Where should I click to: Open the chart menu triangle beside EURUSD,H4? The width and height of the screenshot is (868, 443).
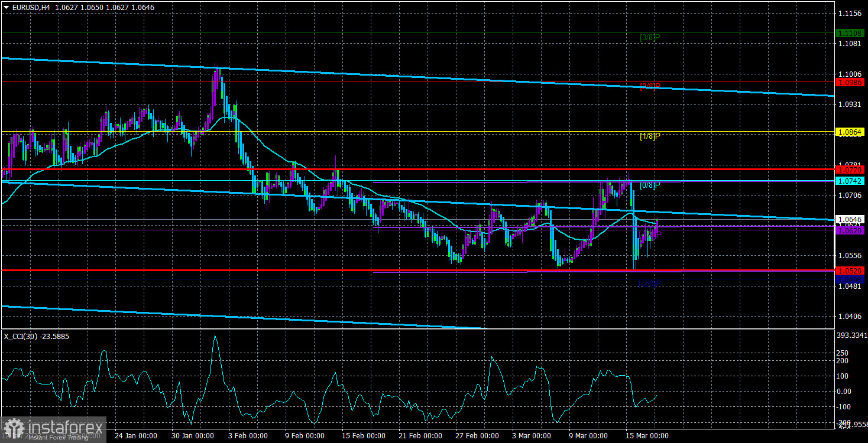click(x=6, y=7)
